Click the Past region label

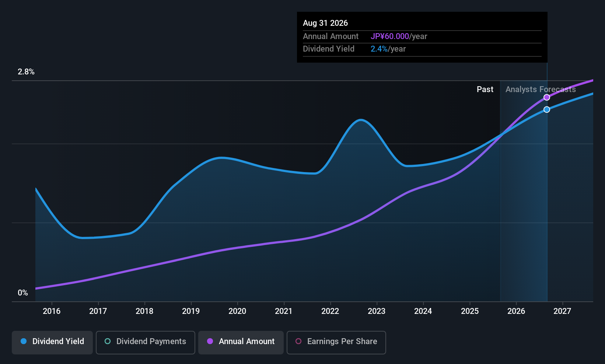485,90
